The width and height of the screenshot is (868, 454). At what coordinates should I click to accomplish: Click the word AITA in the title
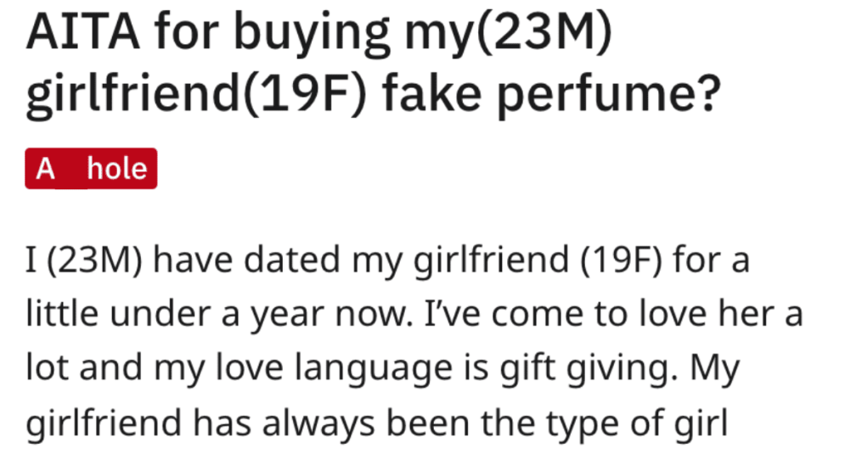pyautogui.click(x=82, y=32)
